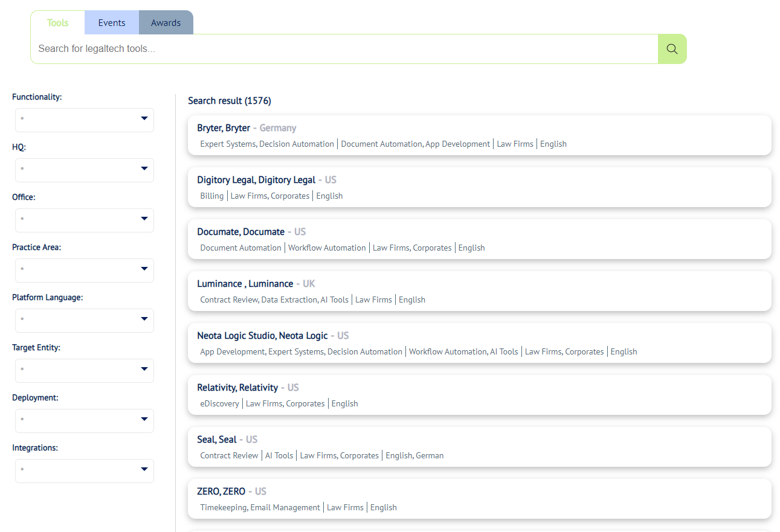The width and height of the screenshot is (780, 532).
Task: Click 'English, German' in Seal card
Action: pyautogui.click(x=414, y=456)
